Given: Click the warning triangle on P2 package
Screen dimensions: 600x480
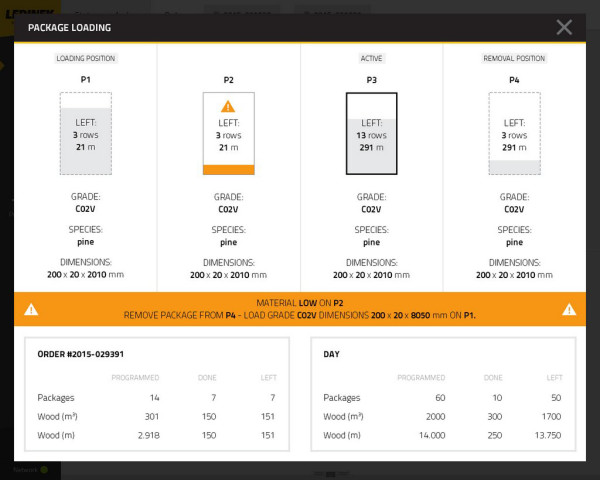Looking at the screenshot, I should pos(228,106).
